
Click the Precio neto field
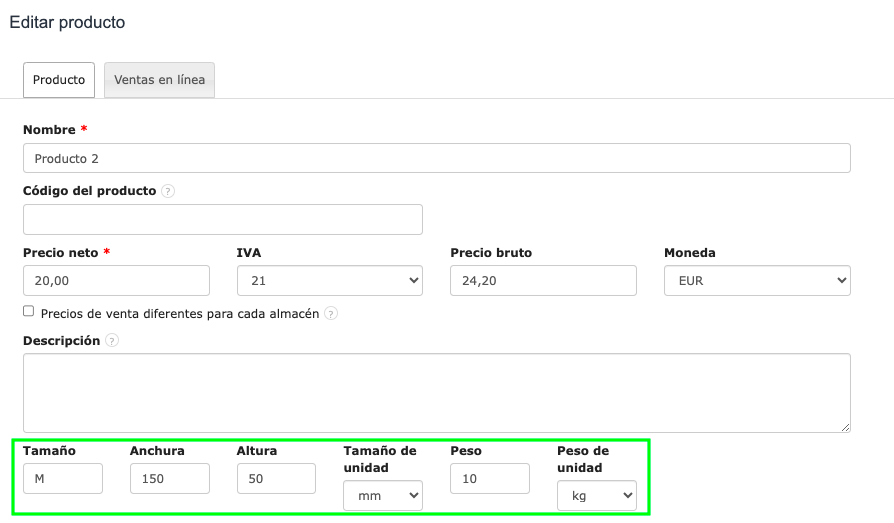(x=116, y=281)
